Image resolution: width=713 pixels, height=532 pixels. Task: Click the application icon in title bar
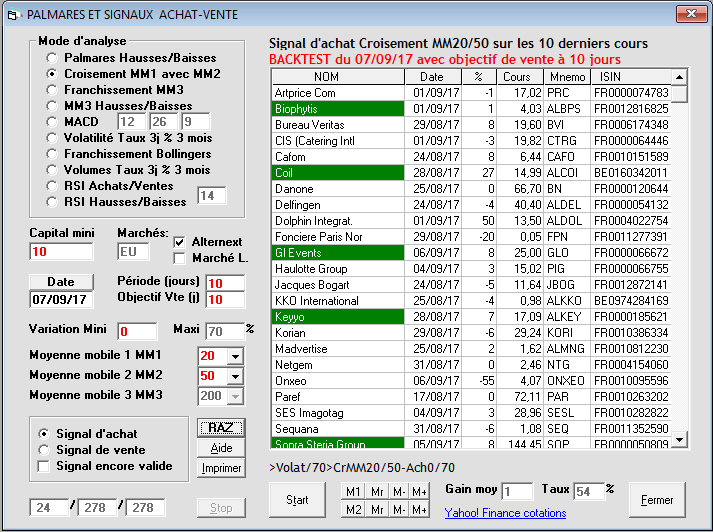pyautogui.click(x=13, y=15)
